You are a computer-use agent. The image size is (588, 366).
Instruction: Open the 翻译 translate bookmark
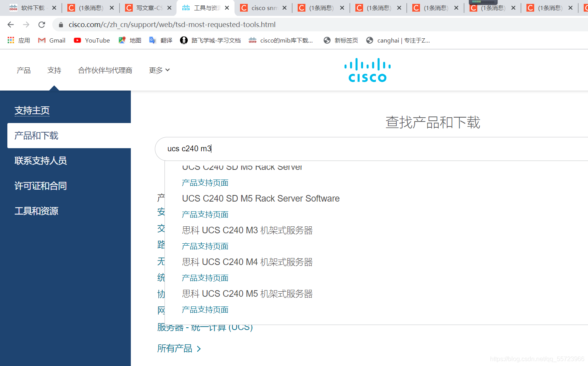point(161,40)
